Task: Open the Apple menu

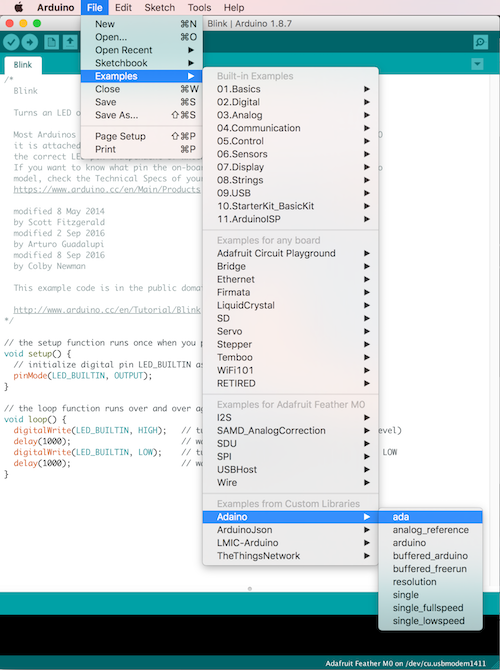Action: click(x=18, y=7)
